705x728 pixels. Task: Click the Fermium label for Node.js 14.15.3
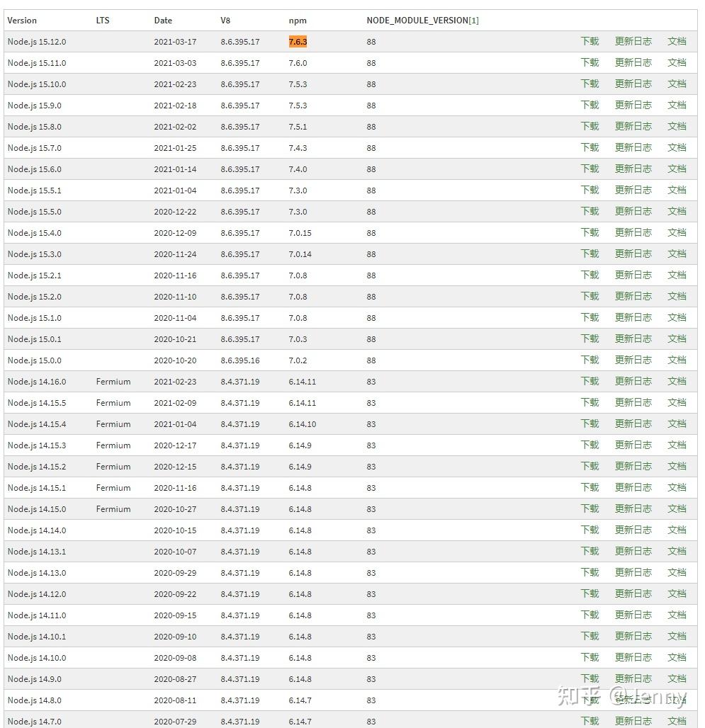(x=113, y=445)
